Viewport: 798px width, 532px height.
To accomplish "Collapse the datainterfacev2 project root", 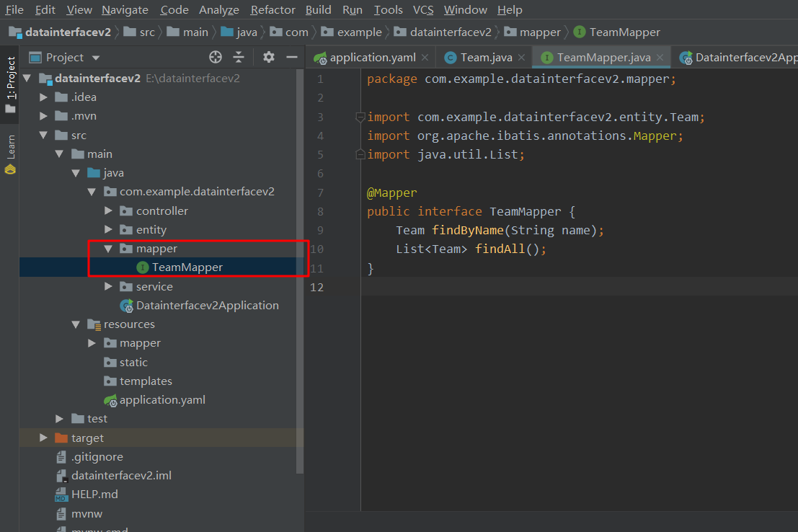I will (x=27, y=79).
